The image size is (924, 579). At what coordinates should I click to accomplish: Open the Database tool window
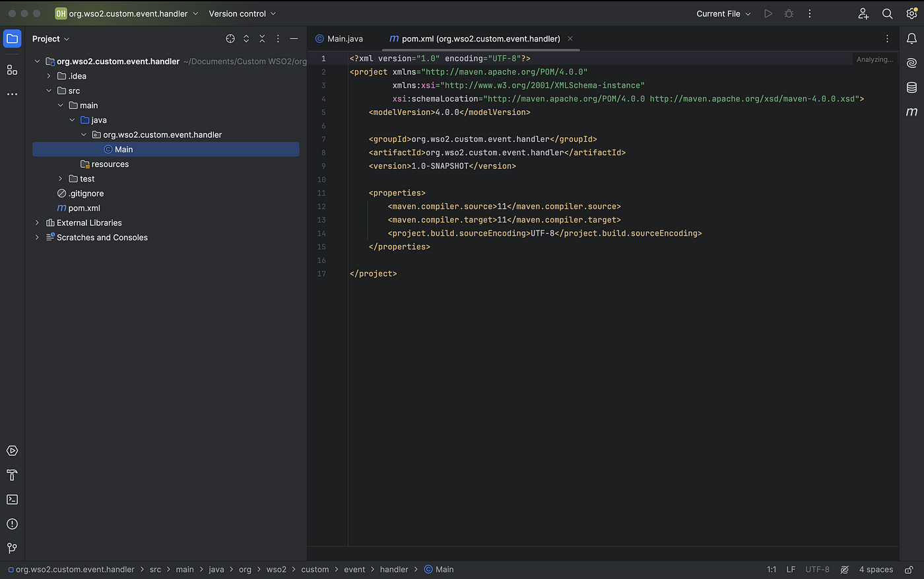pos(911,87)
